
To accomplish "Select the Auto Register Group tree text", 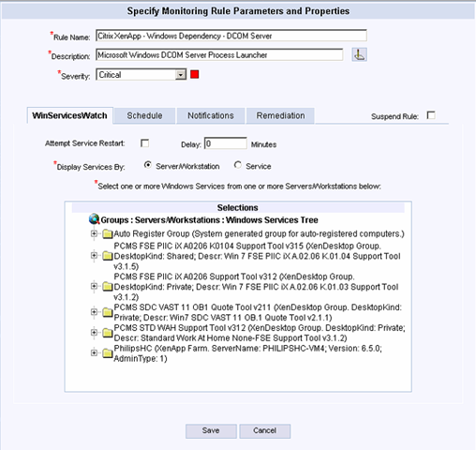I will tap(259, 233).
